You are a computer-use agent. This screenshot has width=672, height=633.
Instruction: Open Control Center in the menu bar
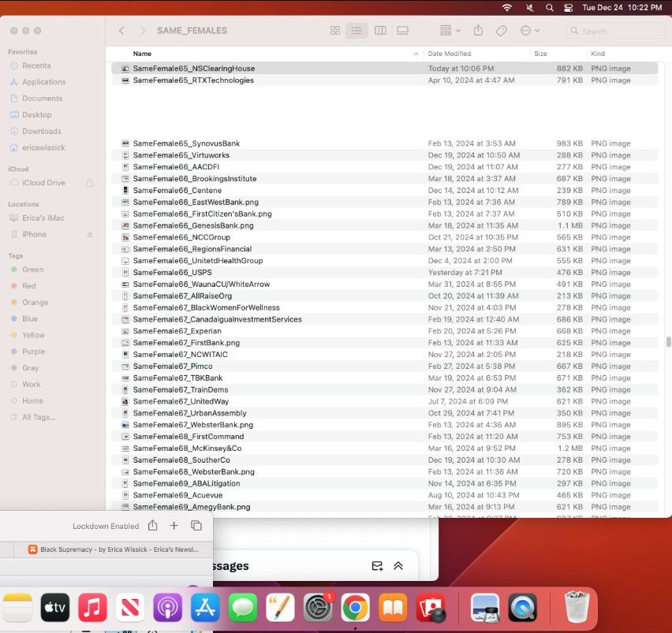569,7
